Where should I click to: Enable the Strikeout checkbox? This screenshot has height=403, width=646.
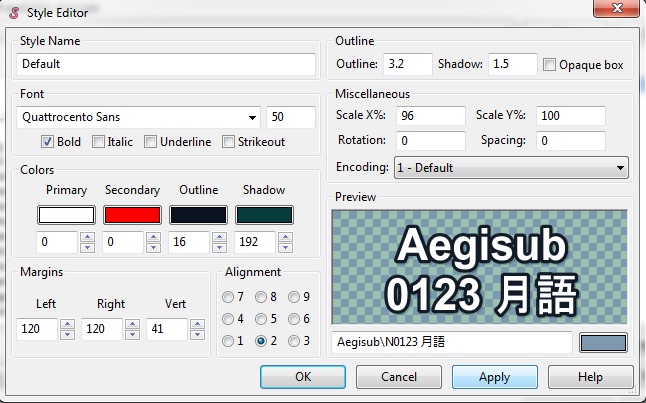[x=228, y=142]
